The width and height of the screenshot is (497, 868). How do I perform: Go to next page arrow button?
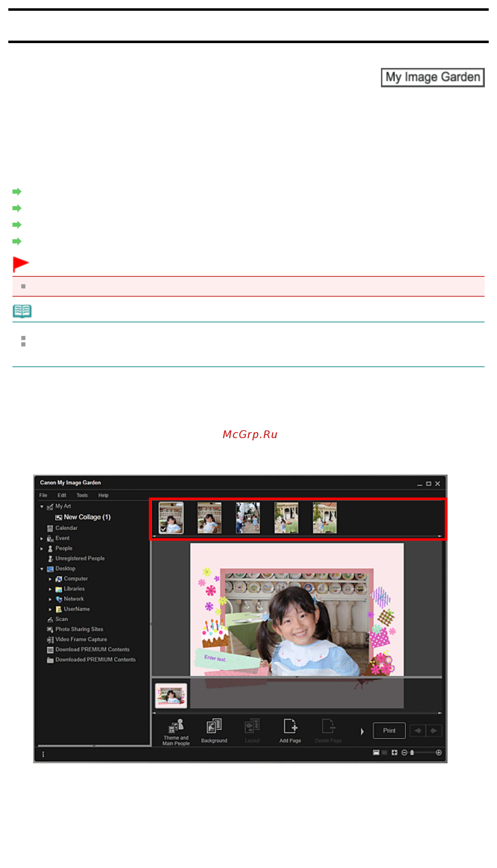click(x=433, y=731)
